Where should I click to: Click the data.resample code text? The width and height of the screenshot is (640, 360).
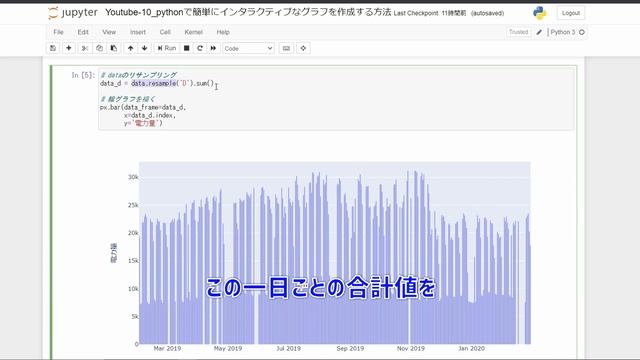tap(154, 83)
